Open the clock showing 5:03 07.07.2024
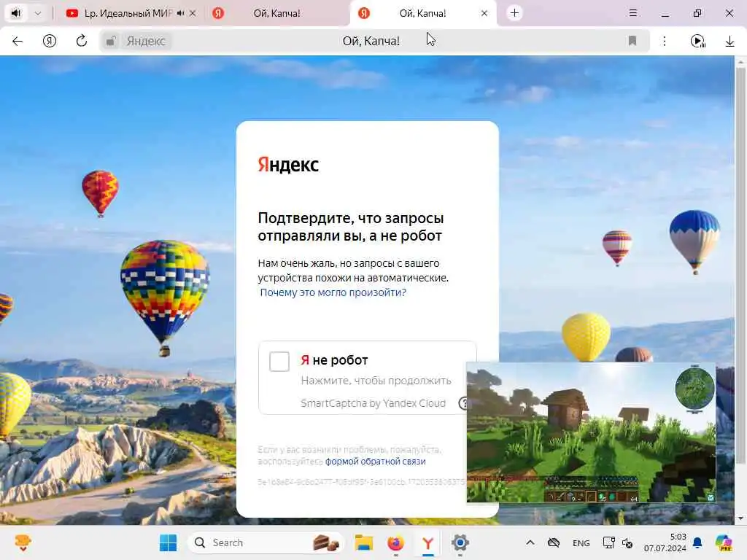The width and height of the screenshot is (747, 560). coord(665,542)
